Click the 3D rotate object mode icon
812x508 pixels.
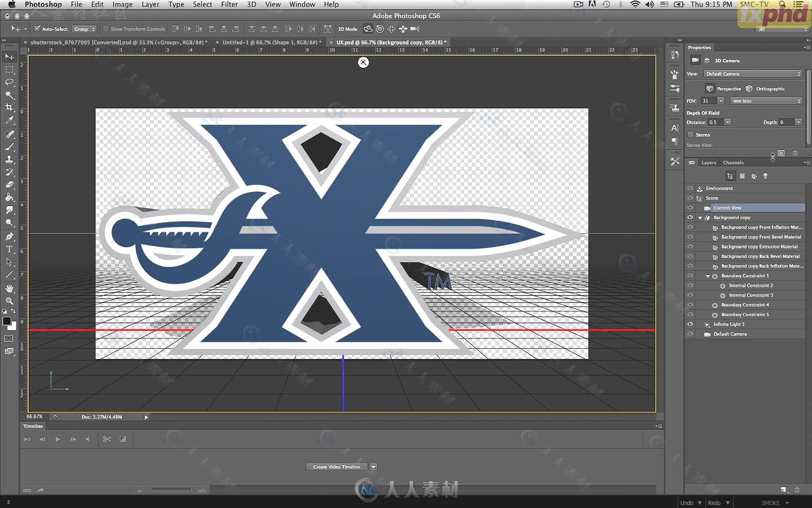pyautogui.click(x=368, y=29)
